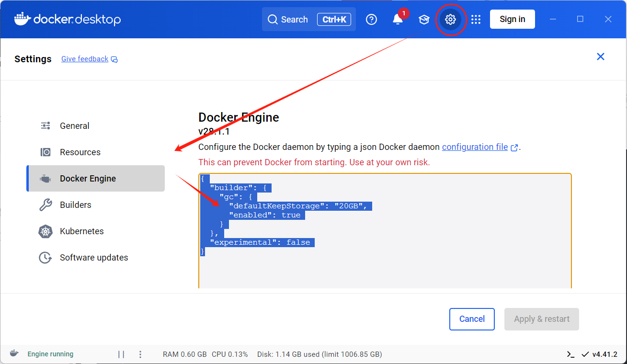Open notifications bell icon
Viewport: 627px width, 364px height.
[x=398, y=20]
